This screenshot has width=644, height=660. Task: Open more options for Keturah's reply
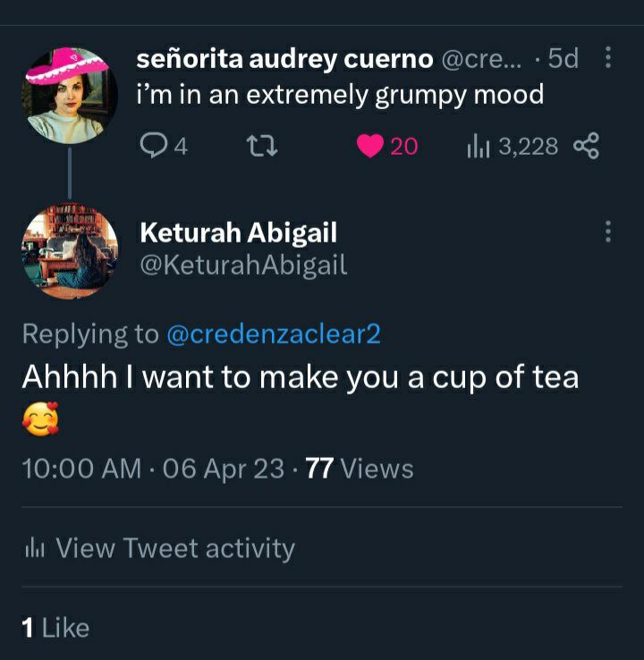[x=608, y=231]
